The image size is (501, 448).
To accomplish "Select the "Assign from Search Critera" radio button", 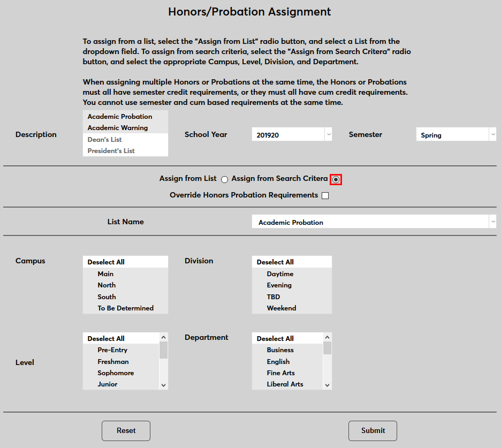I will coord(336,179).
